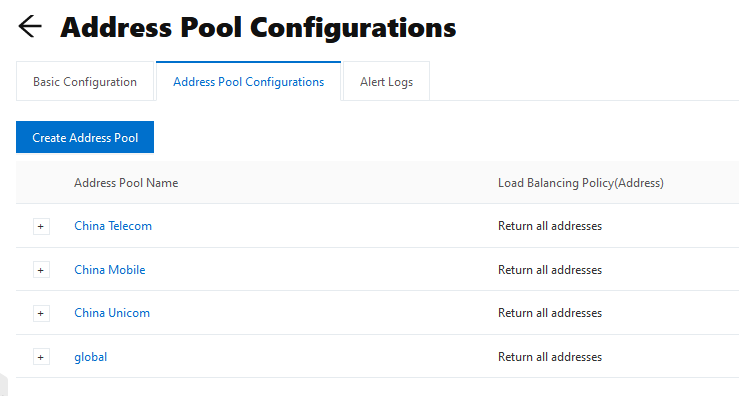Click the Address Pool Configurations page title
The width and height of the screenshot is (739, 396).
[x=258, y=27]
